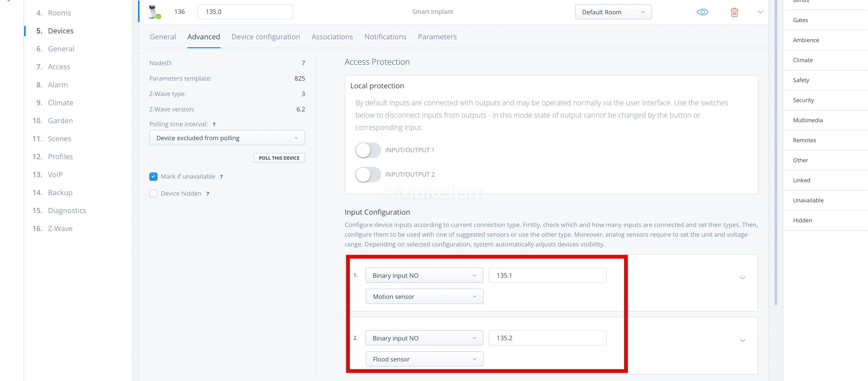Check the Device hidden checkbox

coord(153,194)
